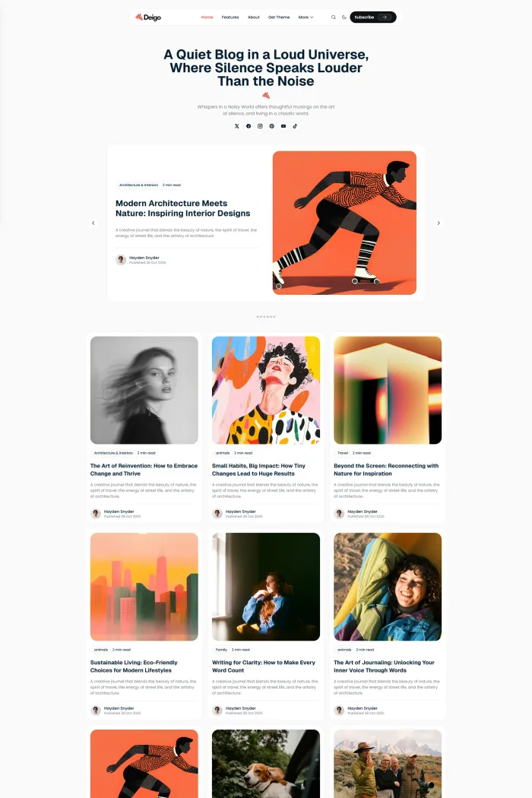Open the TikTok social icon

[295, 126]
